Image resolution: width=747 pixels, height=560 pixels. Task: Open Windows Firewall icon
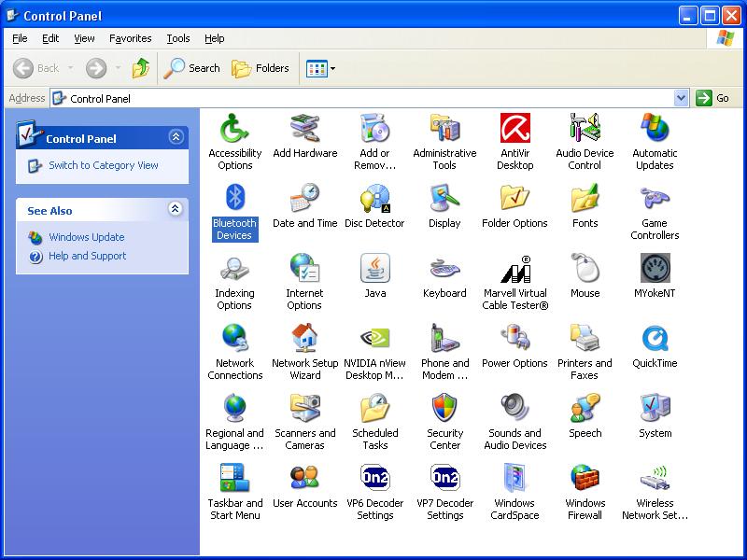tap(585, 478)
